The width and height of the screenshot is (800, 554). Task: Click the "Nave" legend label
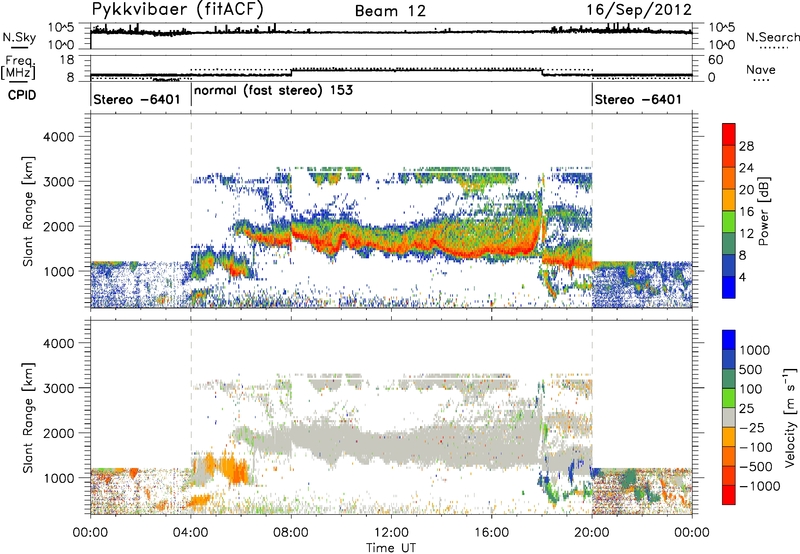tap(761, 70)
